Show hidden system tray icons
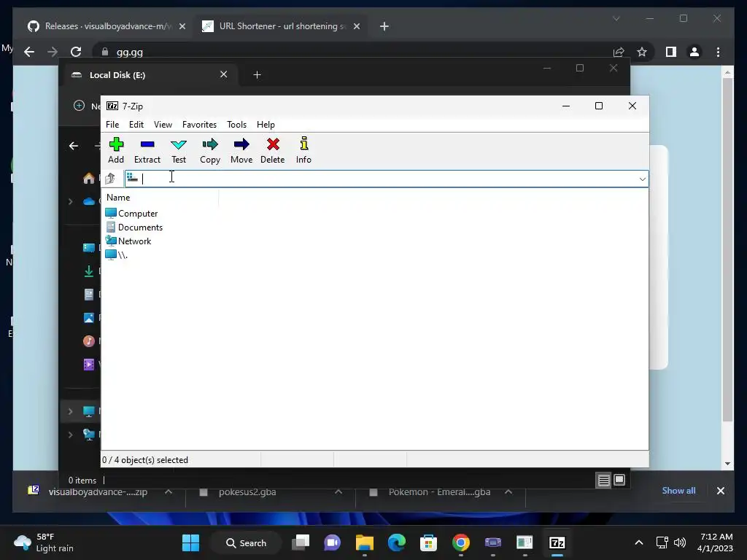Viewport: 747px width, 560px height. (639, 542)
